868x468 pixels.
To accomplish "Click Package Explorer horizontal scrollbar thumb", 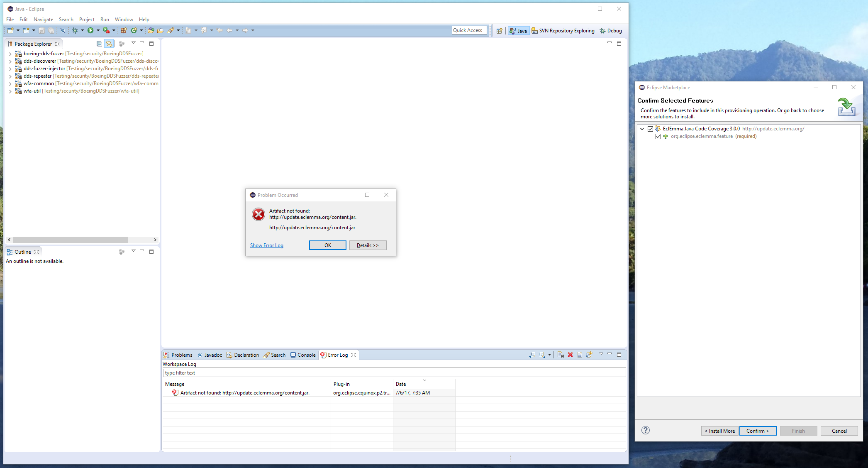I will click(71, 240).
